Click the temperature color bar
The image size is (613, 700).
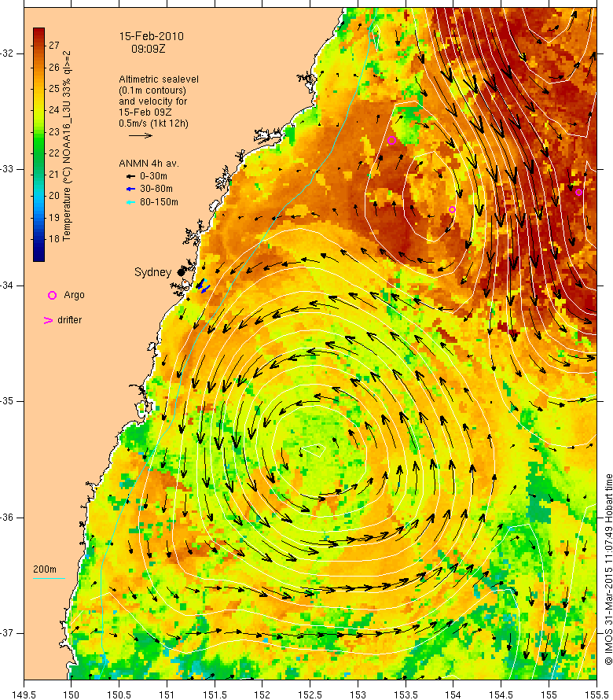[x=39, y=145]
